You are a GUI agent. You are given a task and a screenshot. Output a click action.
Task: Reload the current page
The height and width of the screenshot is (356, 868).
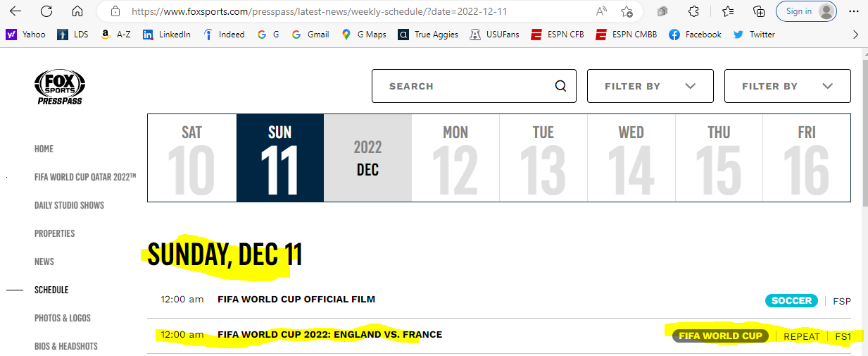point(46,11)
